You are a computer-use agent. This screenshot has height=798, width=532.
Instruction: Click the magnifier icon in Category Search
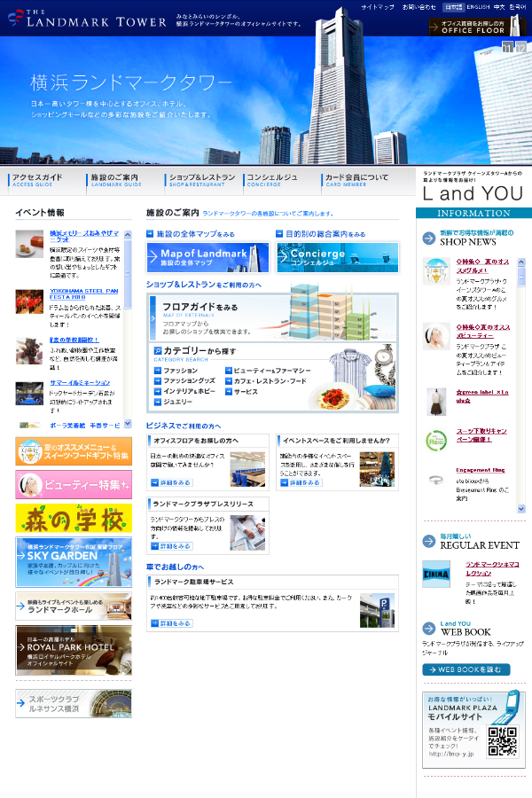pos(157,352)
